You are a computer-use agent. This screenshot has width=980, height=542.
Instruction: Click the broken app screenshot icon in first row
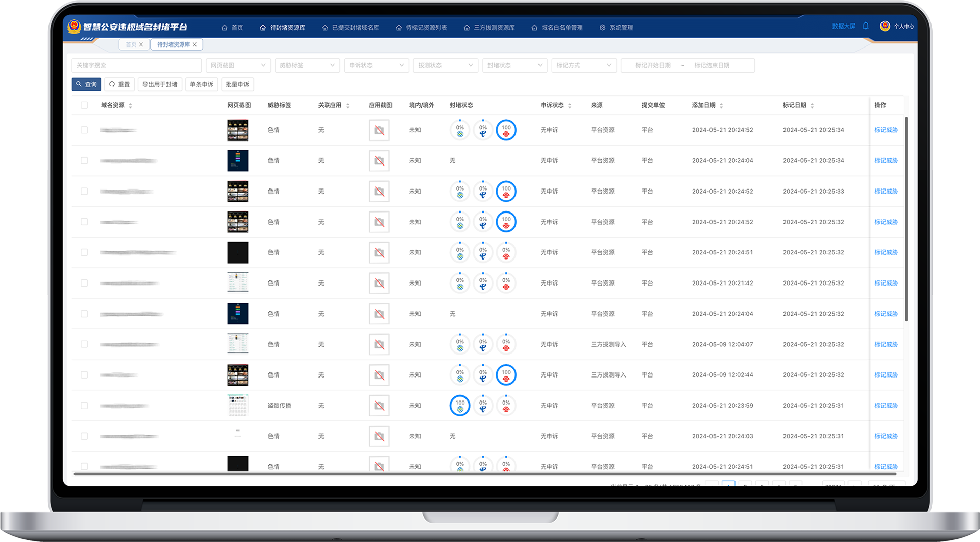(379, 130)
